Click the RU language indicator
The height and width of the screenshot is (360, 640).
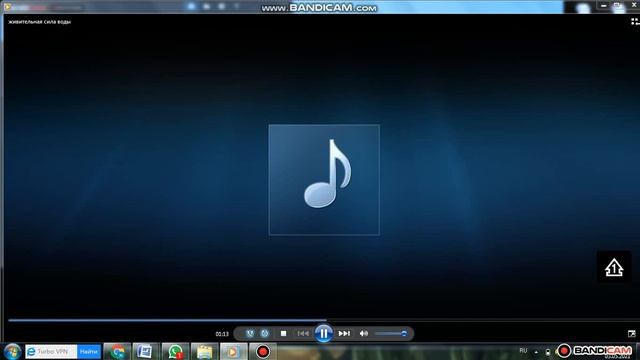point(523,351)
